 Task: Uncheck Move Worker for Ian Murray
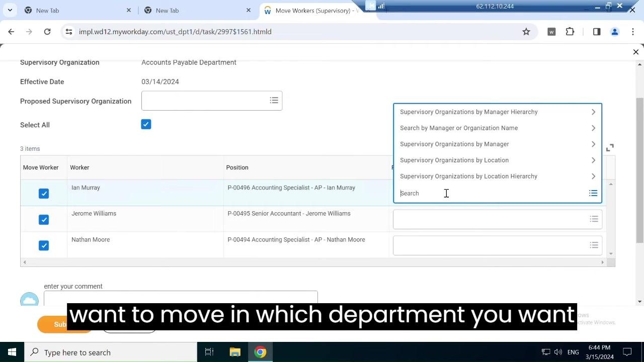44,194
